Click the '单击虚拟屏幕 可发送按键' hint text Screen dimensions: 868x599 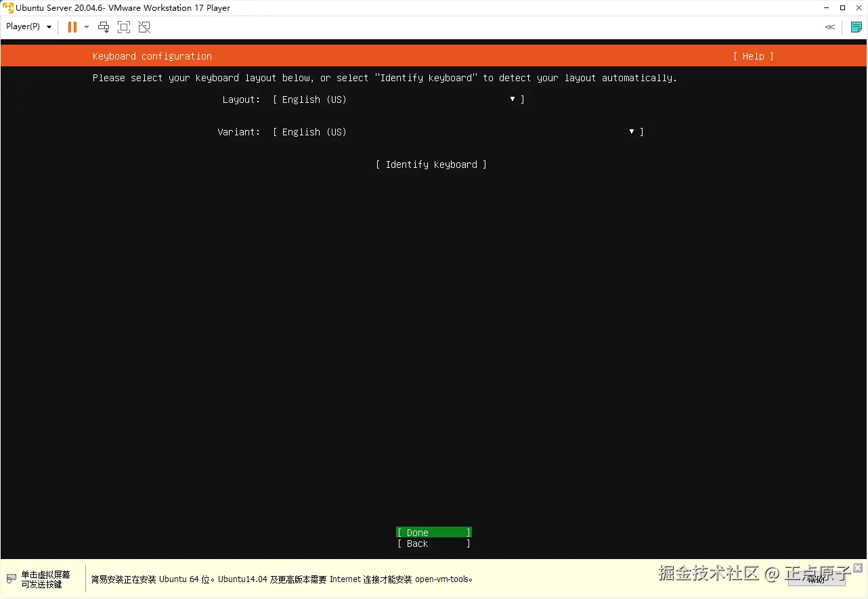[x=45, y=579]
